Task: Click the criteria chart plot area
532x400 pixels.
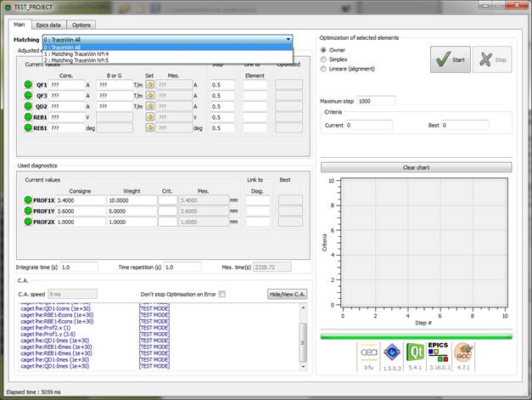Action: coord(424,241)
